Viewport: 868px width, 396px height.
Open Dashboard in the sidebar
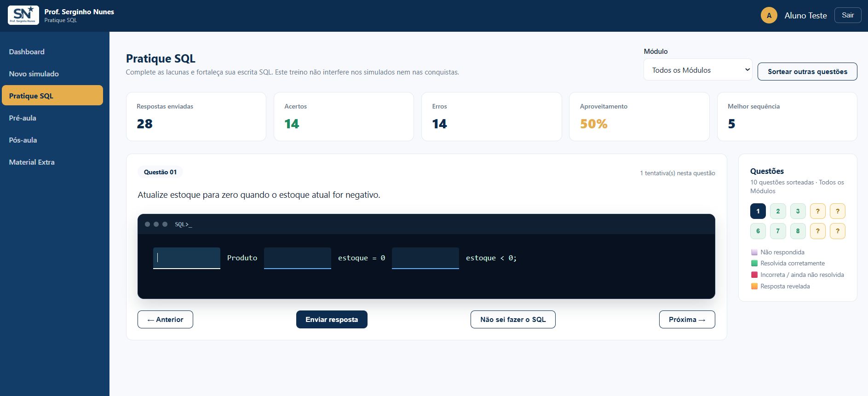[x=52, y=52]
